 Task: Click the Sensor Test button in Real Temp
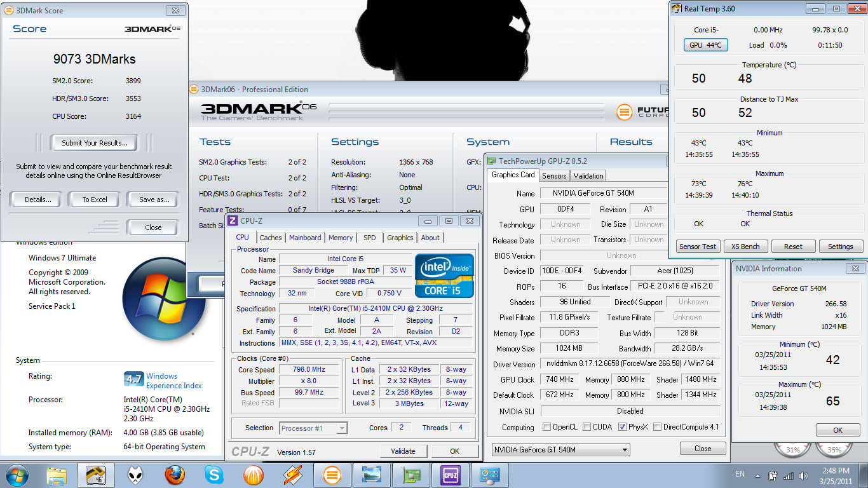click(697, 247)
